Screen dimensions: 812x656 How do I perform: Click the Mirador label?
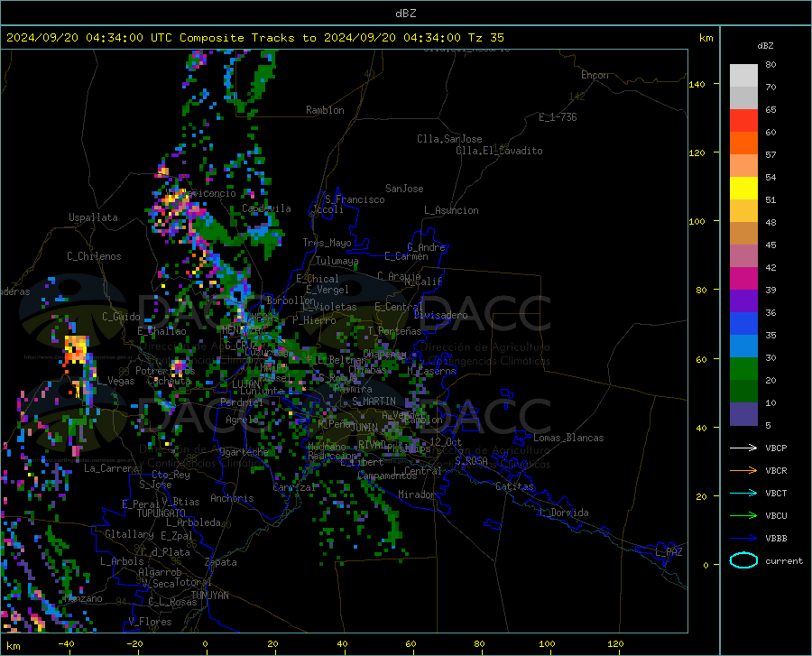pyautogui.click(x=417, y=494)
